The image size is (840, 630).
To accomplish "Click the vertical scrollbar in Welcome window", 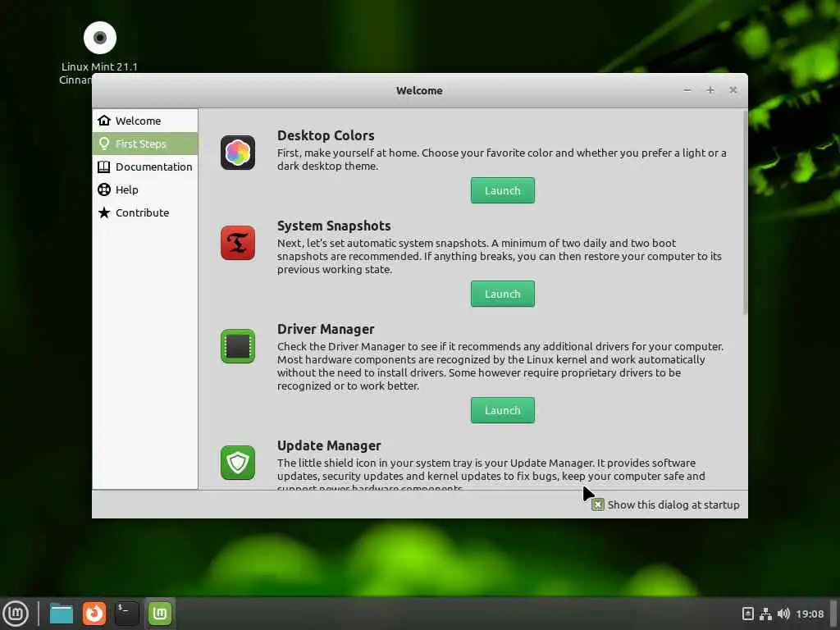I will [x=745, y=213].
